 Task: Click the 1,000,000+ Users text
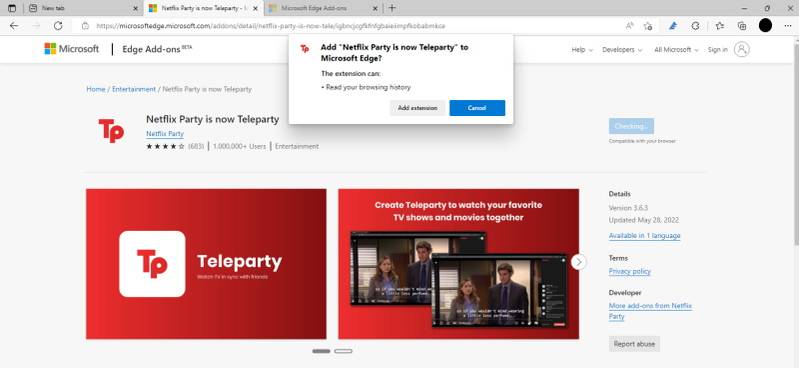239,146
